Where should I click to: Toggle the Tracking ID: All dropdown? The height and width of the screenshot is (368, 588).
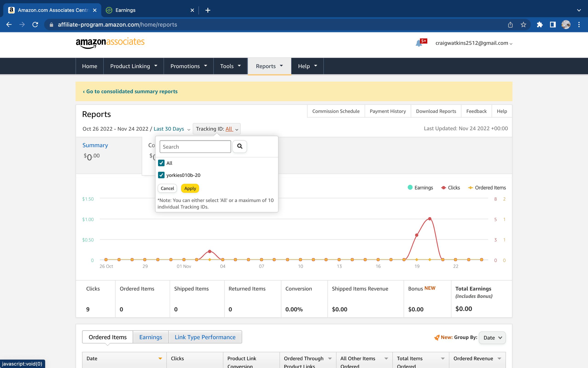(217, 129)
